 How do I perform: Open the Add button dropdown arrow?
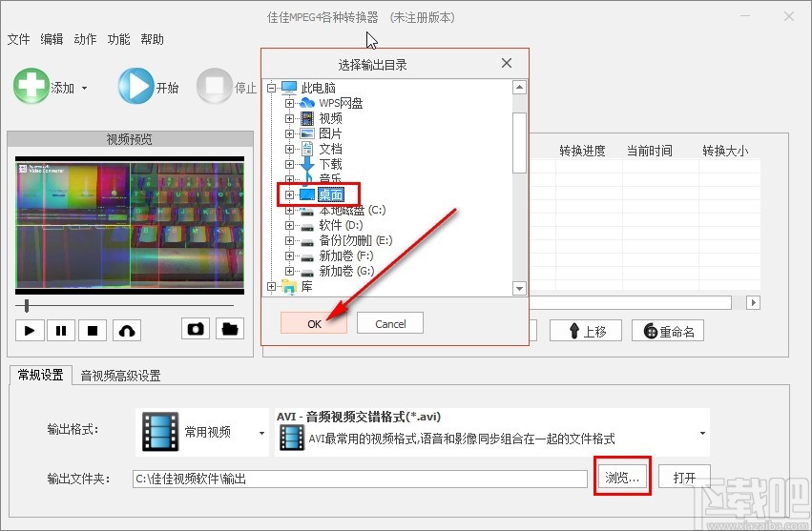[x=84, y=88]
